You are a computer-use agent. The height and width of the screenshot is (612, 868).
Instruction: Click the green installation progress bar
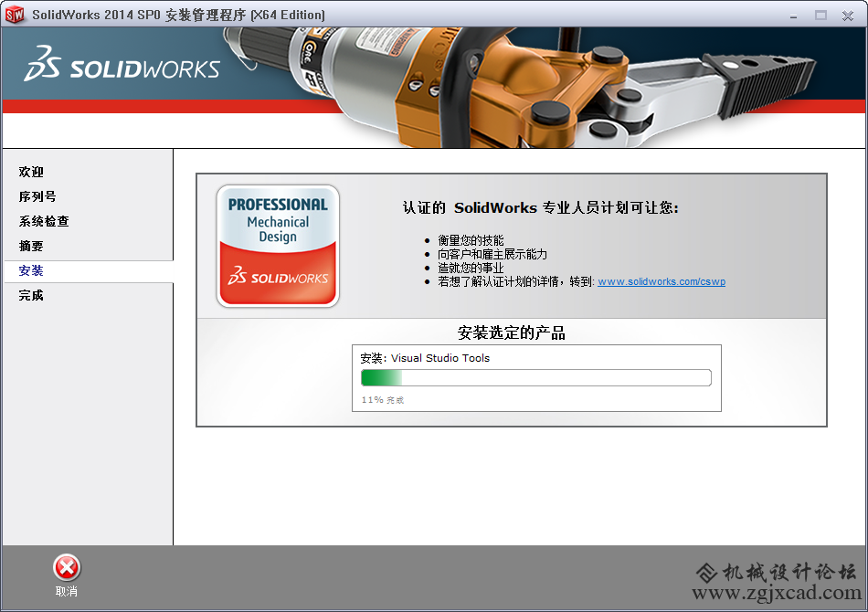535,378
